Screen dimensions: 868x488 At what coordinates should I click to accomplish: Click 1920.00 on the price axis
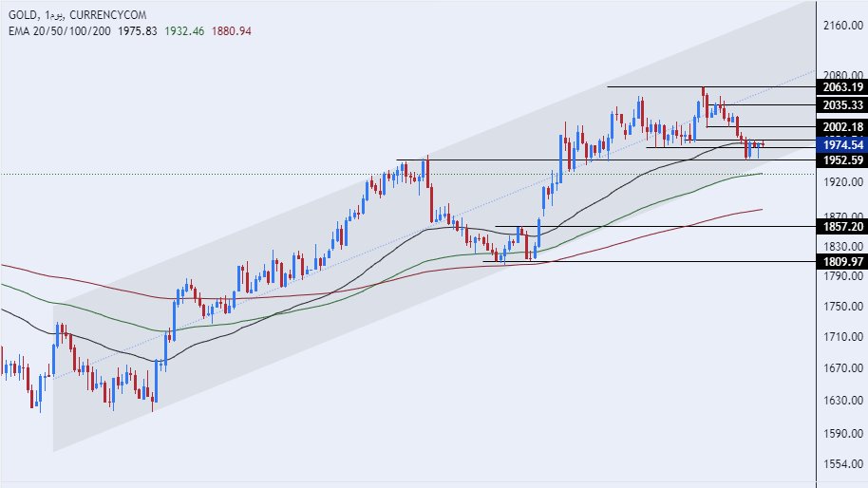coord(843,180)
